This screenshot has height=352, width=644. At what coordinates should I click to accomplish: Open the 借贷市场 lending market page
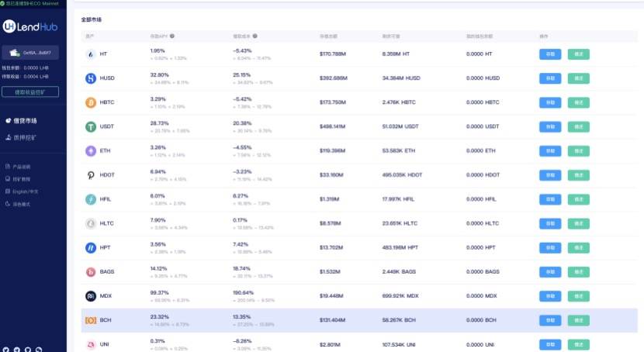point(25,121)
